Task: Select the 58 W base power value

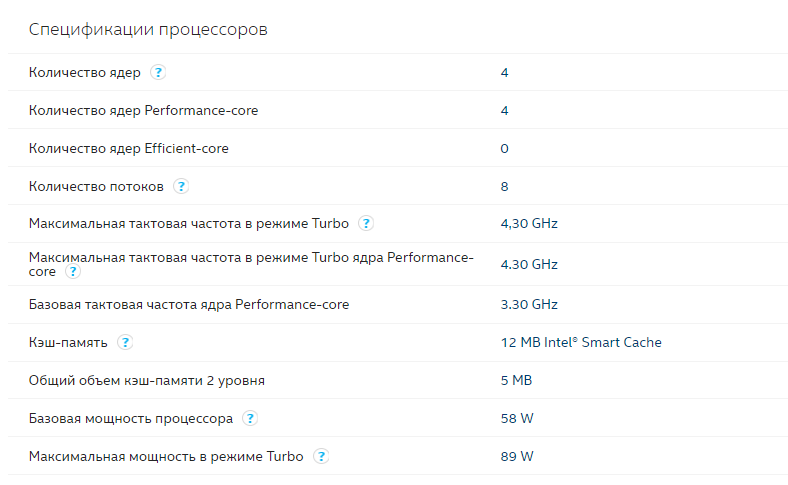Action: [x=517, y=418]
